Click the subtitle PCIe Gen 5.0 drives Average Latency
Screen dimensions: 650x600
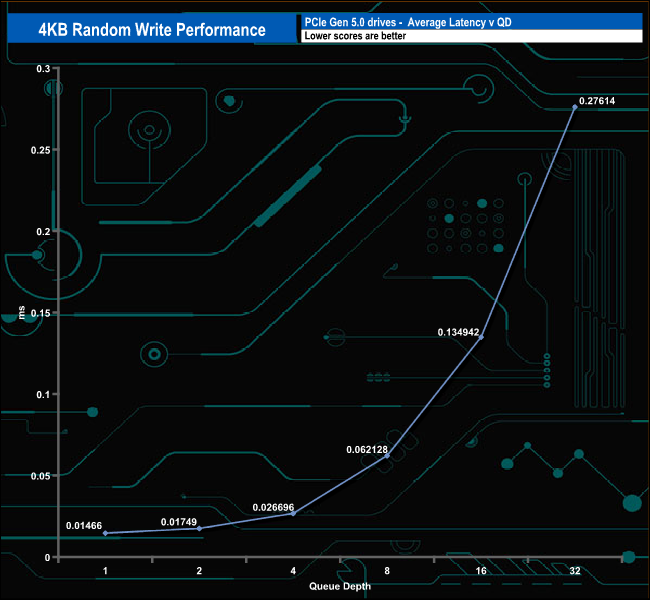click(x=408, y=22)
